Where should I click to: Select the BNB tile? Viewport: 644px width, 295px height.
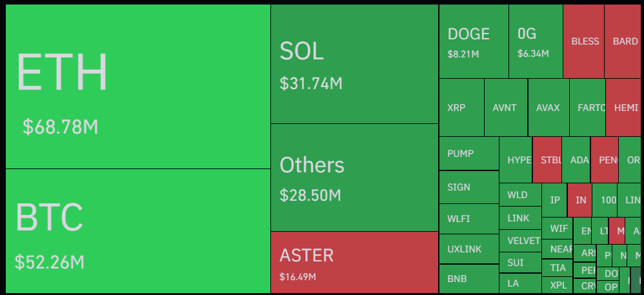pyautogui.click(x=468, y=279)
